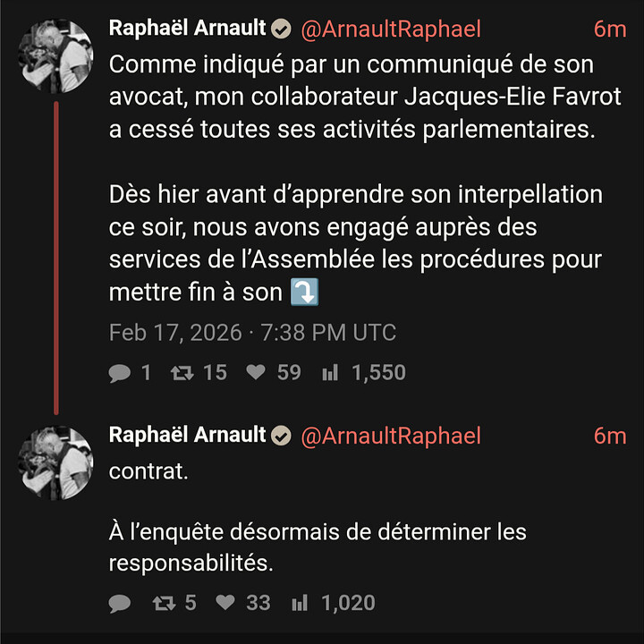Open the profile picture on the second tweet
Viewport: 644px width, 644px height.
(56, 462)
